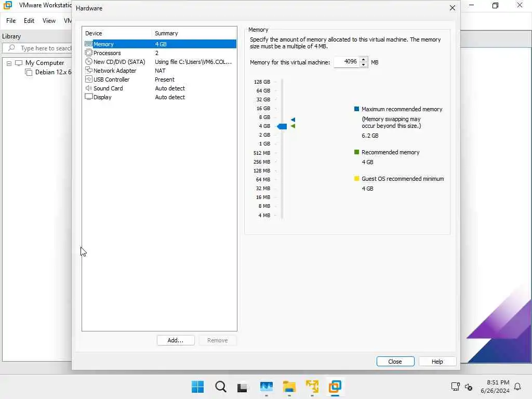Image resolution: width=532 pixels, height=399 pixels.
Task: Open the Windows Start menu
Action: tap(198, 387)
